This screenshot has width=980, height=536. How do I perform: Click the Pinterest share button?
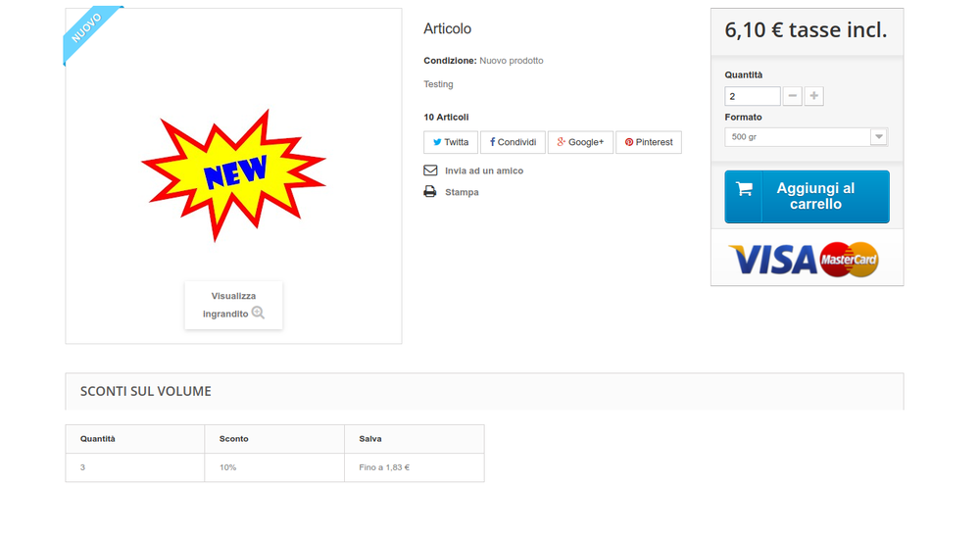coord(649,142)
